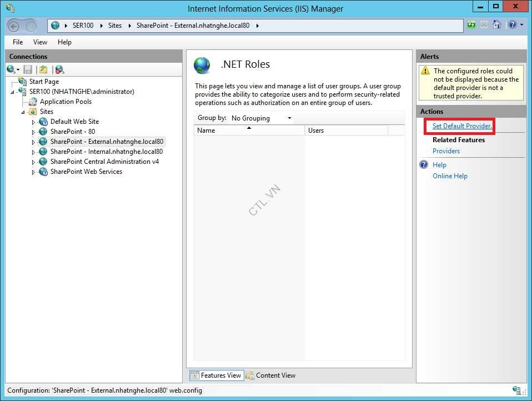Click the Help icon in the Actions pane
Viewport: 532px width, 401px height.
coord(424,164)
